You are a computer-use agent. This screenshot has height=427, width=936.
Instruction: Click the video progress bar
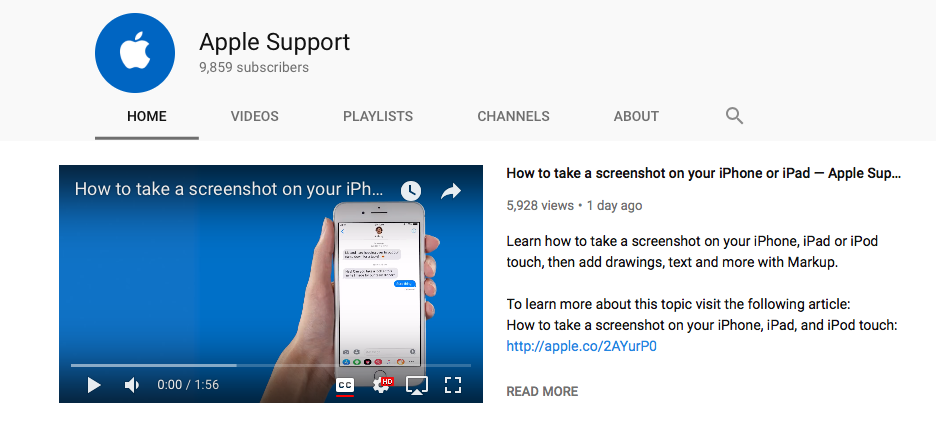[270, 366]
